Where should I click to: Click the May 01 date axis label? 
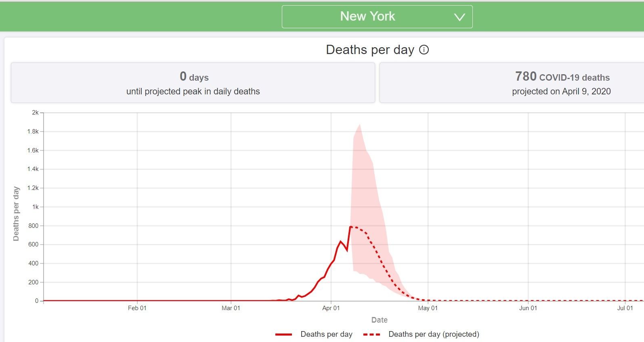[428, 308]
